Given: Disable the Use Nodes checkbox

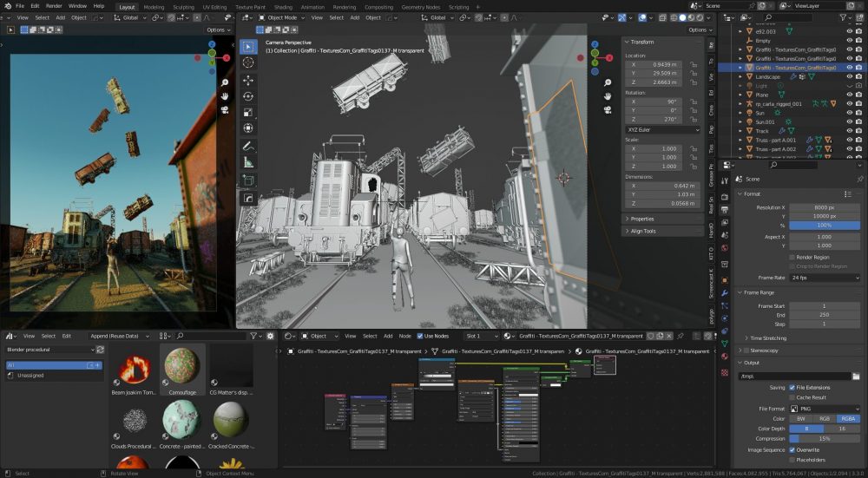Looking at the screenshot, I should coord(419,336).
